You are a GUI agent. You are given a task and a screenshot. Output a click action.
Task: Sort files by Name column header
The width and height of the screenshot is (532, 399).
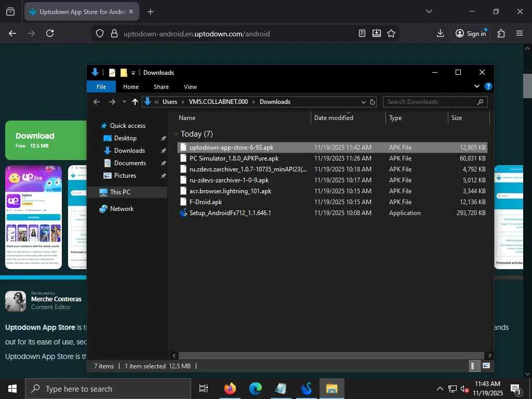coord(187,118)
